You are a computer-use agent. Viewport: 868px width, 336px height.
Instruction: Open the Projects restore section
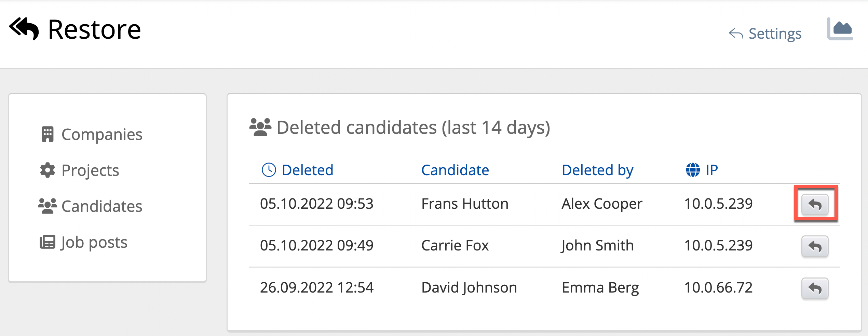90,170
